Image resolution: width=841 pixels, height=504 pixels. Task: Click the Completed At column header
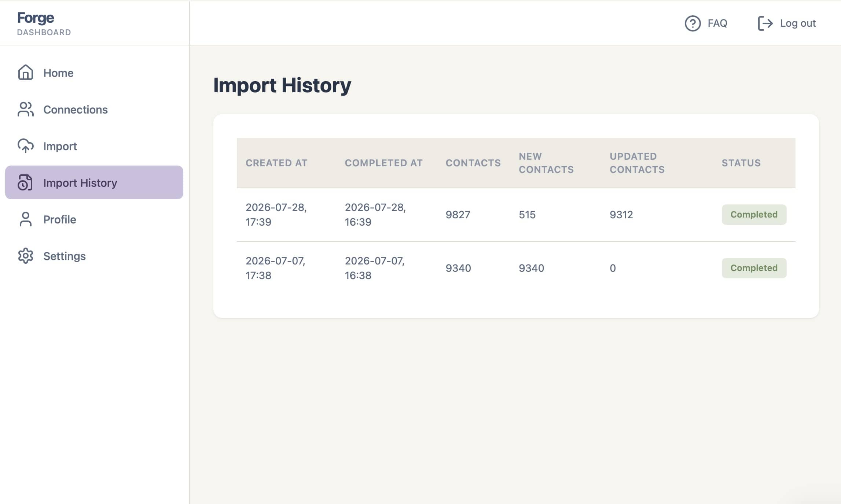click(x=383, y=163)
